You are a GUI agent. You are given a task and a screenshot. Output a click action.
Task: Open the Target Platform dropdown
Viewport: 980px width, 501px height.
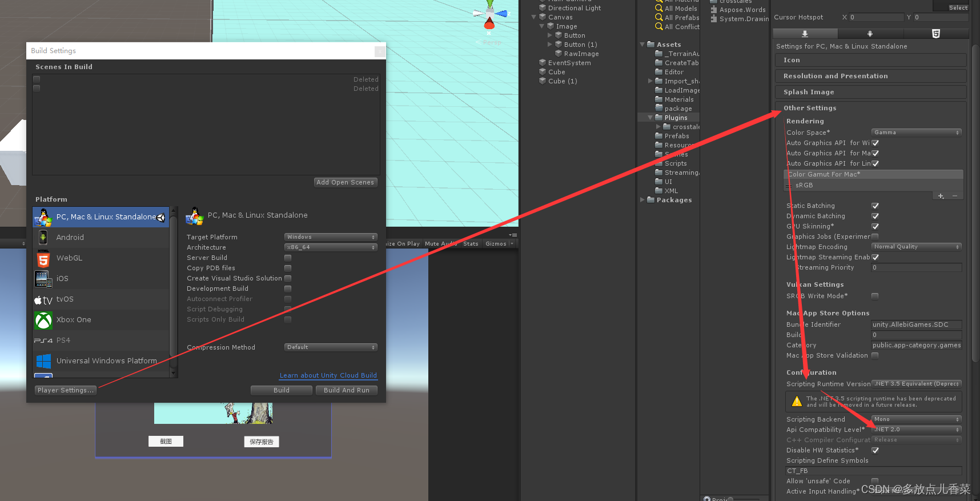pos(331,237)
